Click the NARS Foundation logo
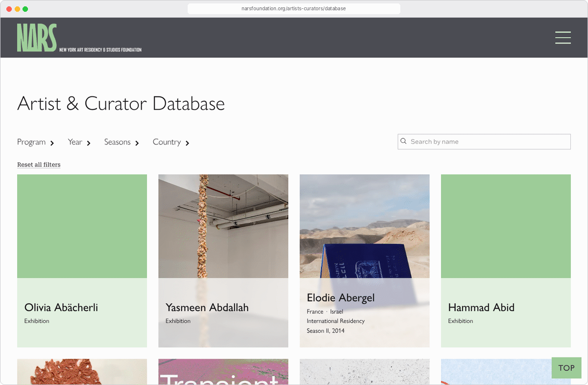Image resolution: width=588 pixels, height=385 pixels. [x=79, y=38]
